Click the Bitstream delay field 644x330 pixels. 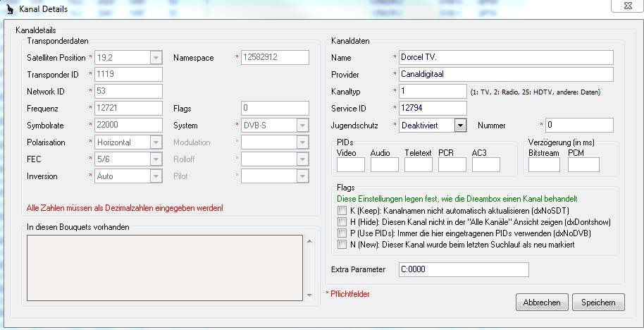point(544,165)
